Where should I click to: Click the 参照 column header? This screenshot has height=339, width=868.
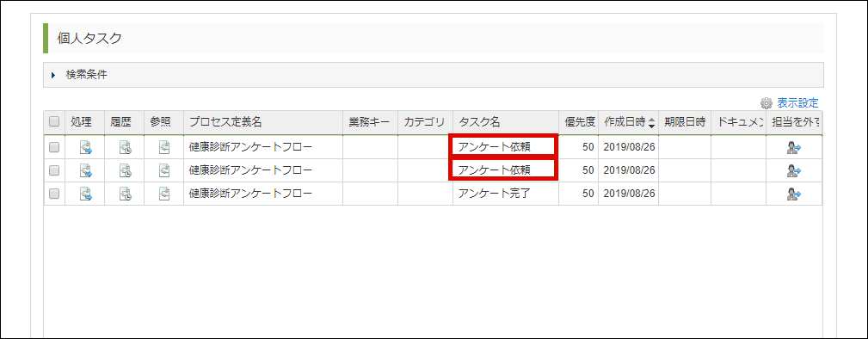(163, 122)
